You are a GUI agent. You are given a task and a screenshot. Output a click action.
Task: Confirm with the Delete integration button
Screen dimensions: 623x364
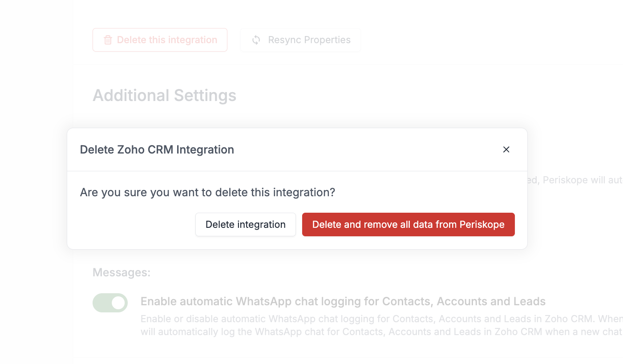pyautogui.click(x=245, y=225)
